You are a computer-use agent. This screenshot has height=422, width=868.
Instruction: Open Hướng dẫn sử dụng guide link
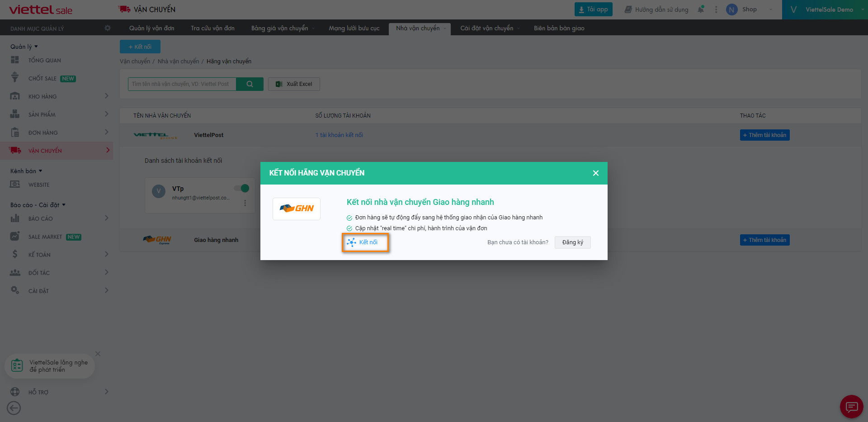(656, 9)
